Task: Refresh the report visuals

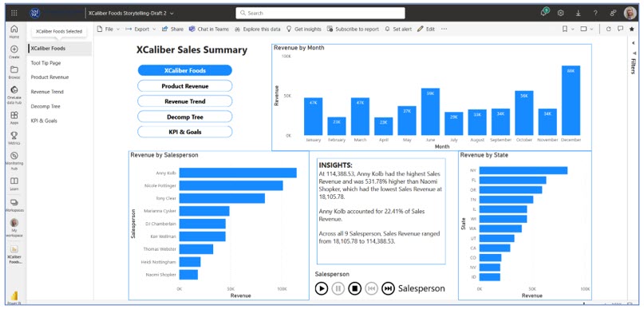Action: [609, 30]
